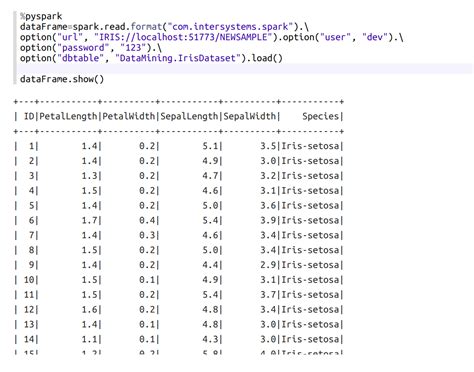Viewport: 474px width, 372px height.
Task: Click SepalLength 5.1 in row ID 1
Action: pos(210,146)
